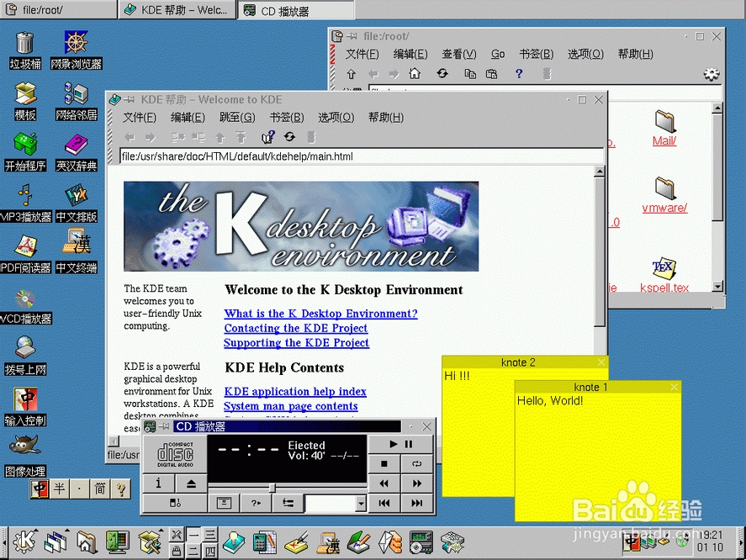The height and width of the screenshot is (560, 746).
Task: Click the Home icon in file:/root/ toolbar
Action: [415, 73]
